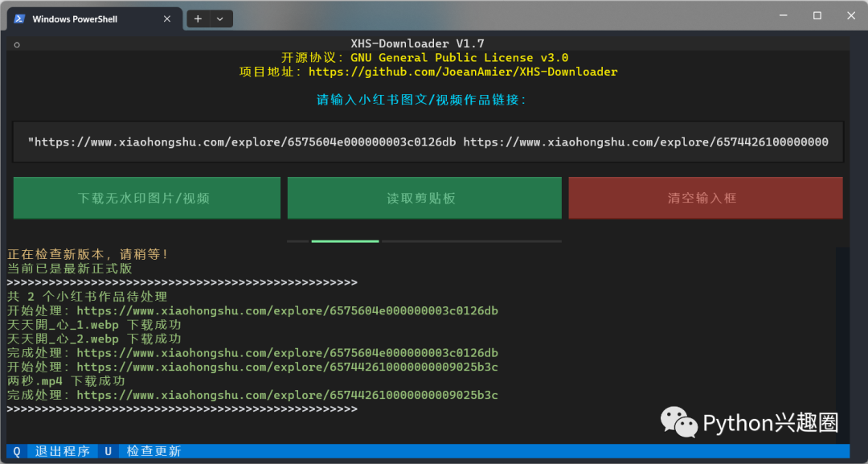Viewport: 868px width, 464px height.
Task: Open the GitHub project address link
Action: 463,72
